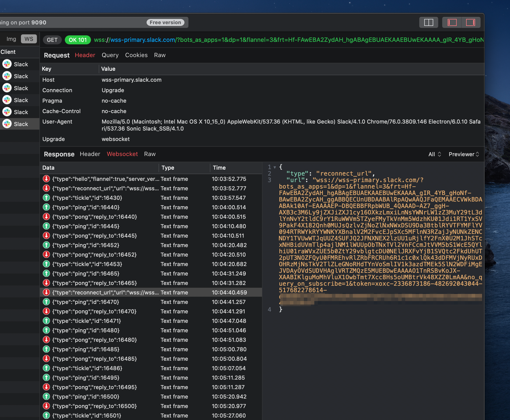Image resolution: width=510 pixels, height=420 pixels.
Task: Click the up arrow icon of ping 16445 frame
Action: point(46,226)
